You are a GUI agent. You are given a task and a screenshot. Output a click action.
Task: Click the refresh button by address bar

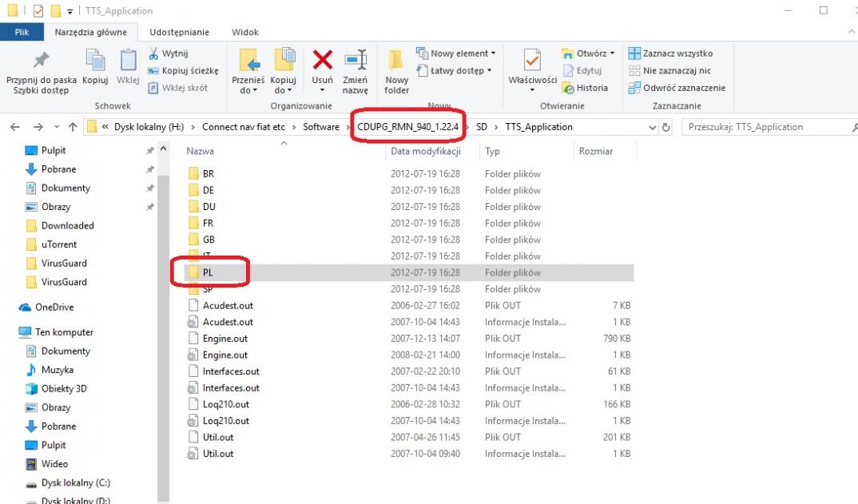tap(666, 127)
